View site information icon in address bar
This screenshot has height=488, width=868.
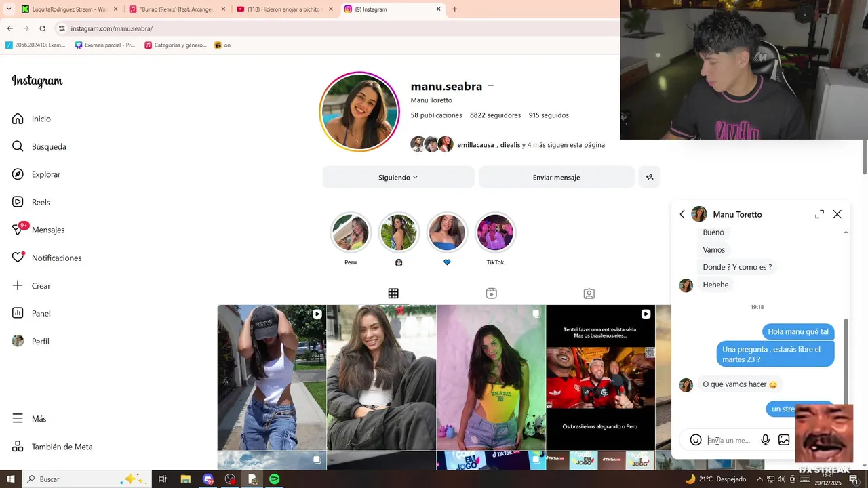[62, 28]
